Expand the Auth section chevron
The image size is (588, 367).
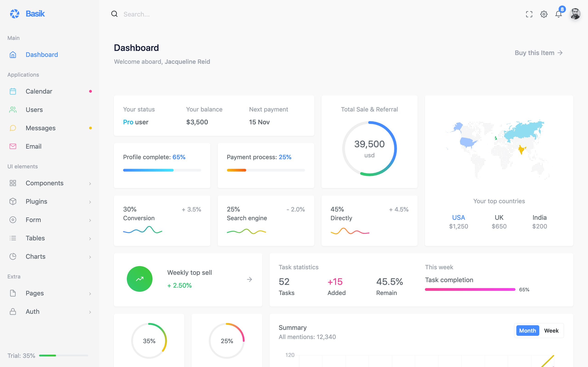[x=90, y=312]
